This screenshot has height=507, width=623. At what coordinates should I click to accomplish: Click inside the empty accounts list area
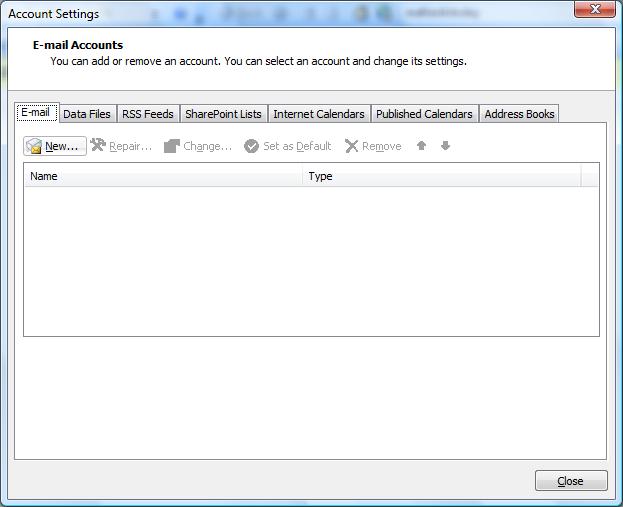(310, 260)
